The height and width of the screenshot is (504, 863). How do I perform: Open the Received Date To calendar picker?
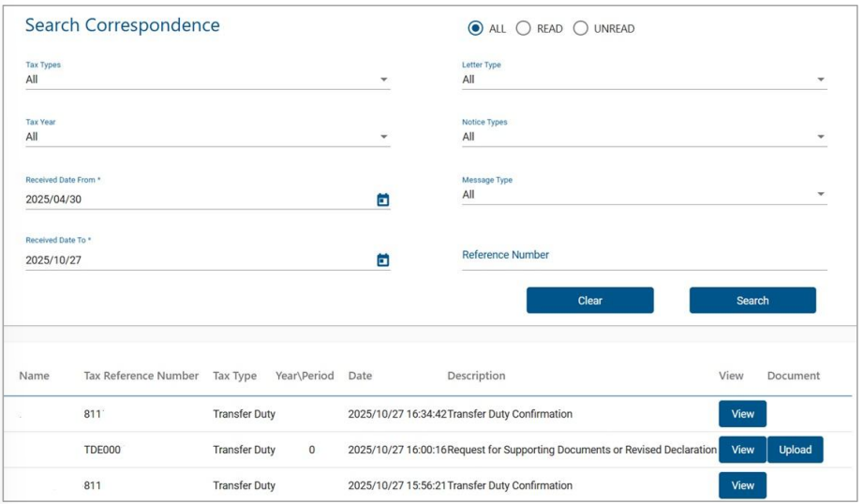tap(382, 260)
